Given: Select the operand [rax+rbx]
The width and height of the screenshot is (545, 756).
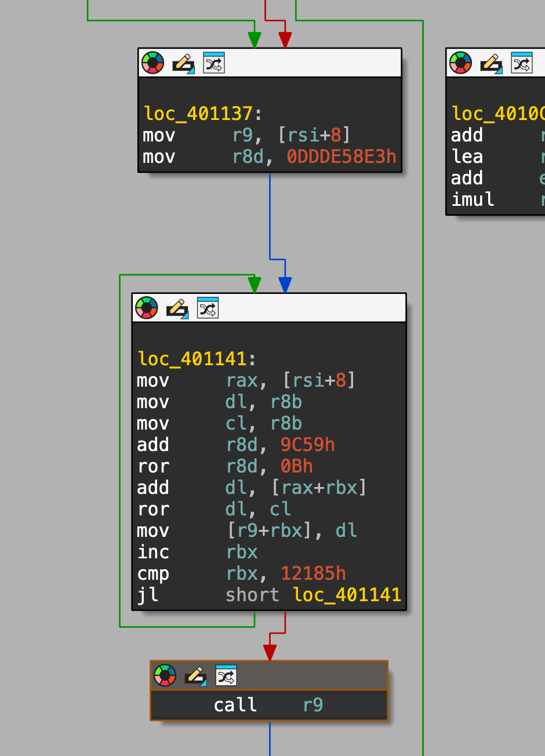Looking at the screenshot, I should pos(319,488).
